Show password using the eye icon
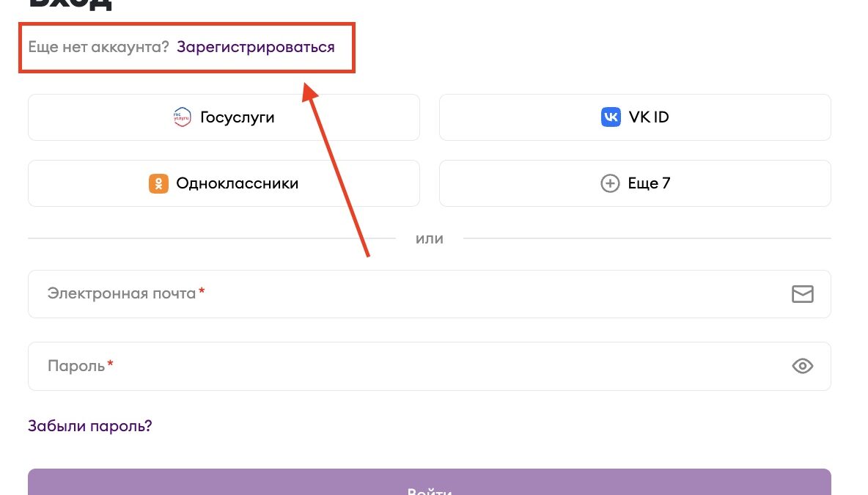This screenshot has height=495, width=868. point(803,366)
